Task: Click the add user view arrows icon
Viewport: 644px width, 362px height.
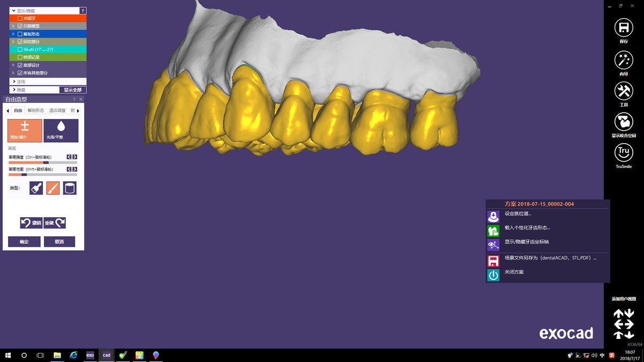Action: 624,324
